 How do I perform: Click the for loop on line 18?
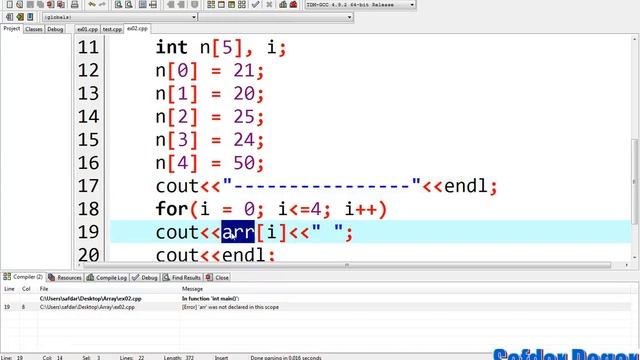(271, 209)
